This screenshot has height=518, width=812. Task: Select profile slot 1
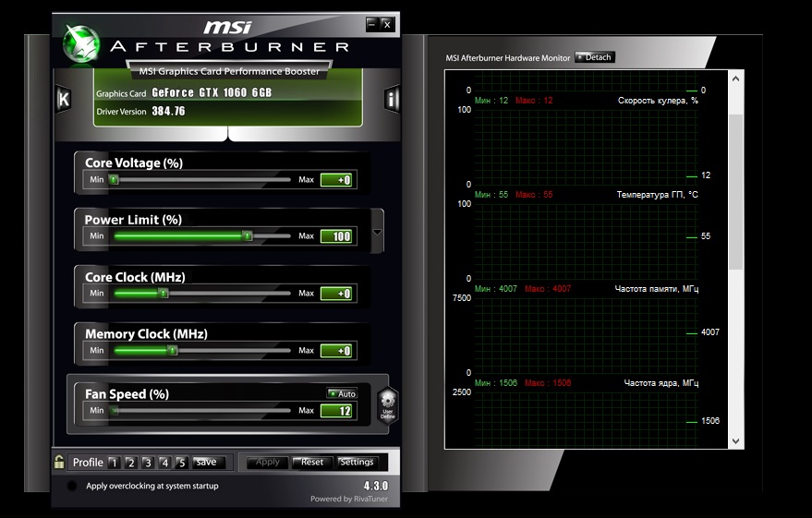[114, 462]
